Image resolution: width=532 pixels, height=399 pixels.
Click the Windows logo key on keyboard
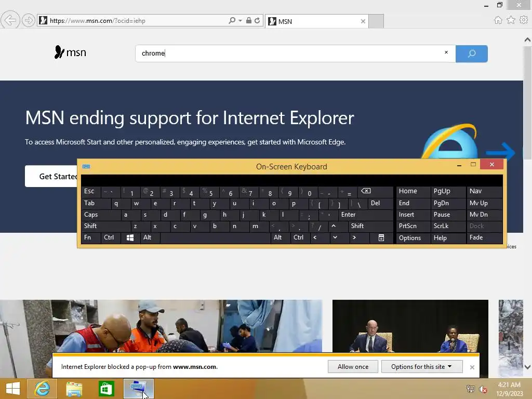pyautogui.click(x=130, y=237)
